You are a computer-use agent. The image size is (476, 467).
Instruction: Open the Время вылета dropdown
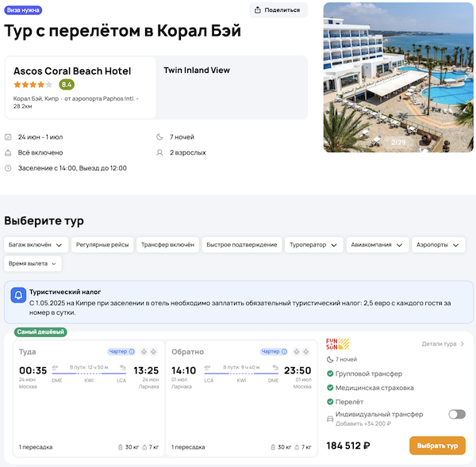(x=33, y=263)
